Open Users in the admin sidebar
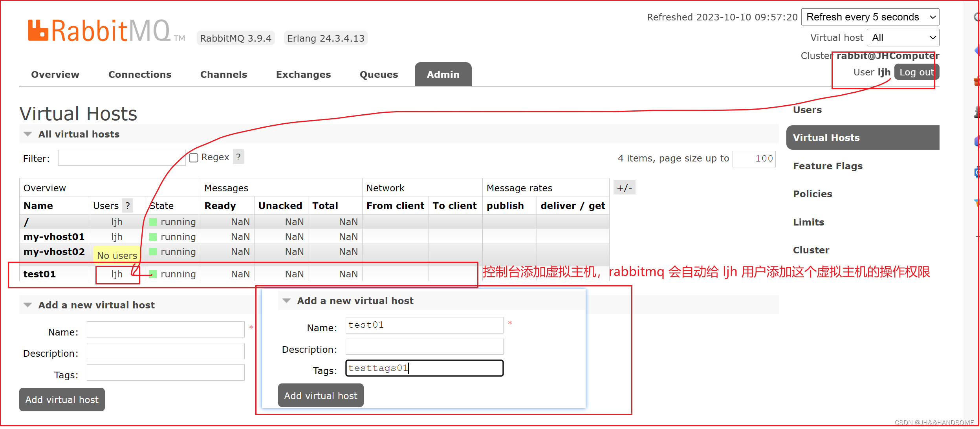 [807, 110]
